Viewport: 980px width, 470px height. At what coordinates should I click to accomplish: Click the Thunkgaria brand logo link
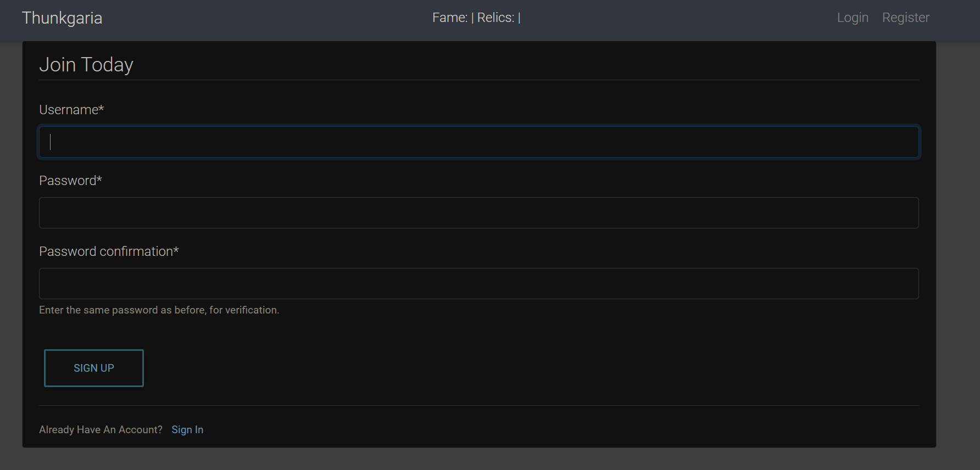62,18
